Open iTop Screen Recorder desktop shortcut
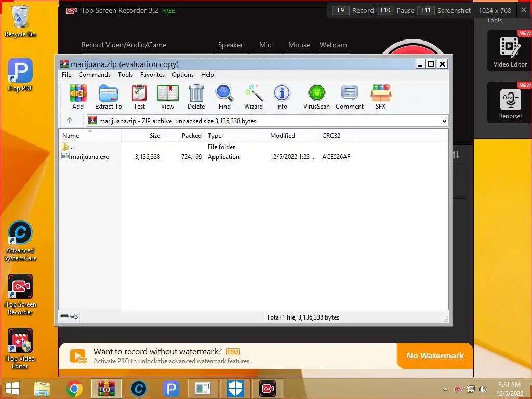Viewport: 532px width, 399px height. click(20, 295)
